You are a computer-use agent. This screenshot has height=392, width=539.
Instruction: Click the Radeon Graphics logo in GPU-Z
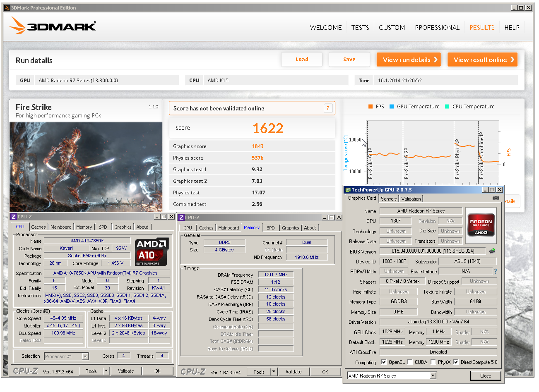click(x=481, y=225)
